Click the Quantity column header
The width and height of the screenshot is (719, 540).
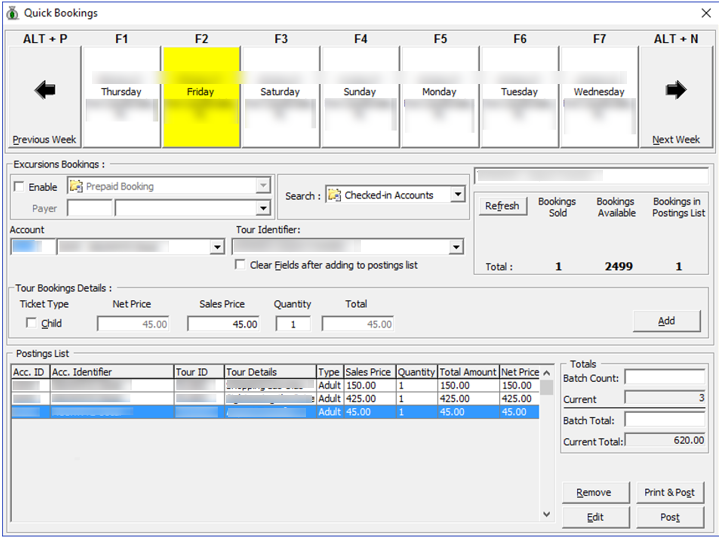(x=417, y=372)
